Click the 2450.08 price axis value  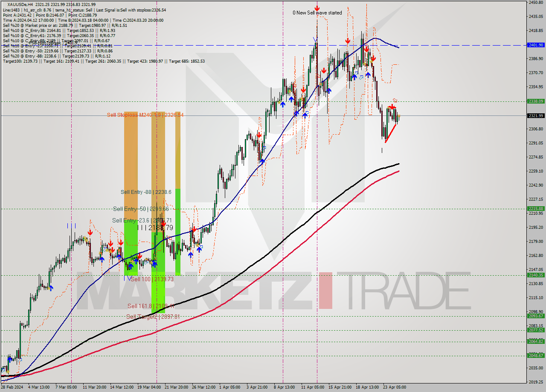pyautogui.click(x=536, y=3)
